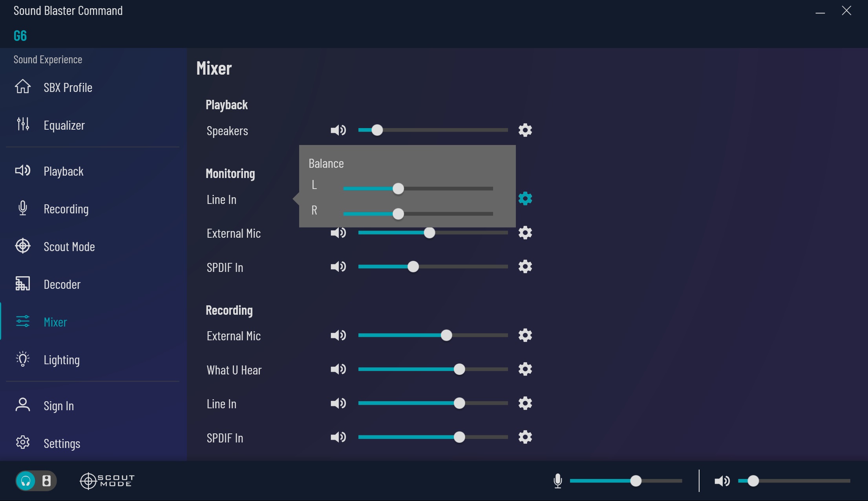Image resolution: width=868 pixels, height=501 pixels.
Task: Open the Decoder page
Action: point(62,284)
